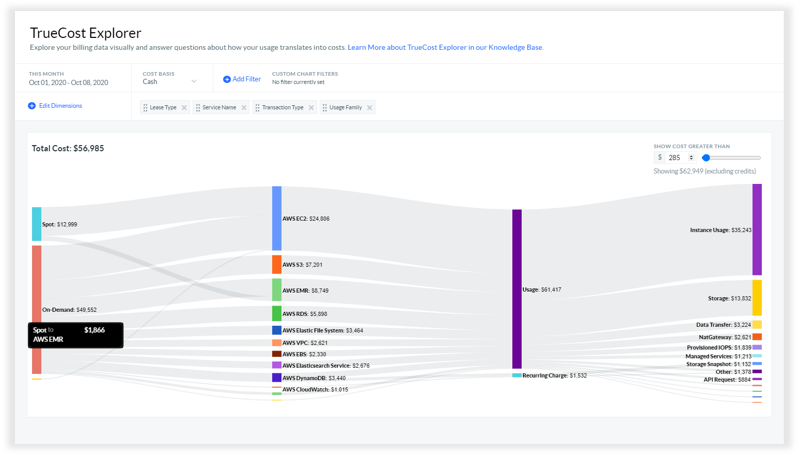Click the Spot to AWS EMR tooltip
The height and width of the screenshot is (455, 799).
point(75,335)
